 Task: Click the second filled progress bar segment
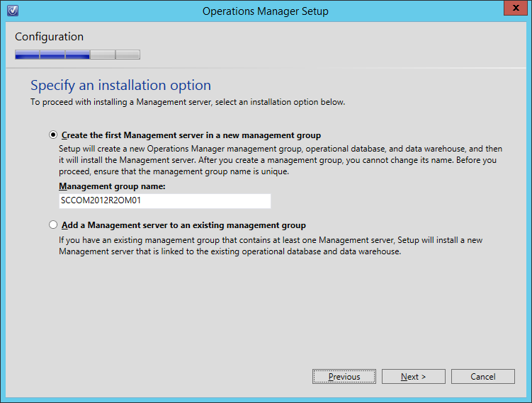pyautogui.click(x=52, y=55)
